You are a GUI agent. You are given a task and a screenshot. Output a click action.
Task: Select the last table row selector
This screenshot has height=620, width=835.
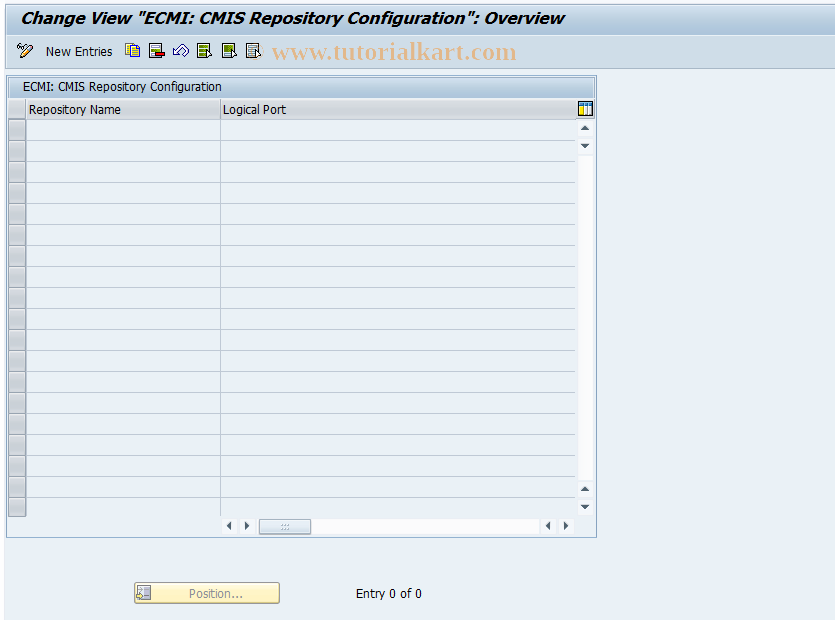(17, 507)
